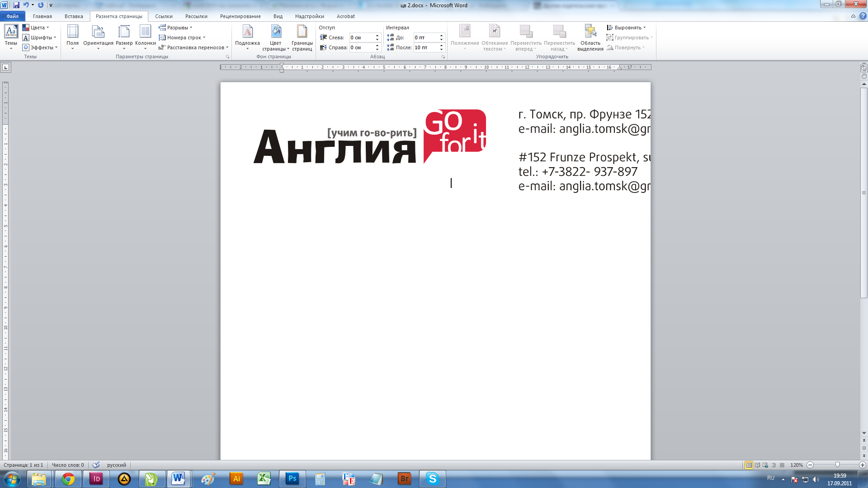Select Web Layout view icon
This screenshot has height=488, width=868.
click(765, 465)
